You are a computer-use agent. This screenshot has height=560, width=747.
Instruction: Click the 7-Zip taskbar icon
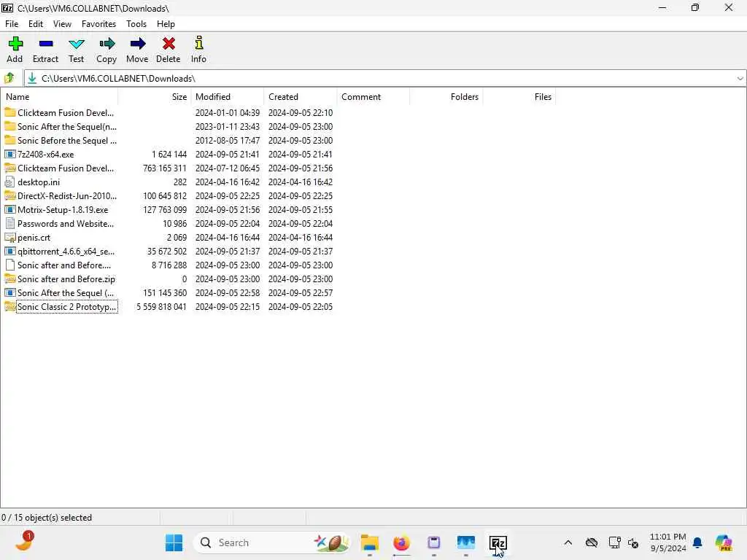click(x=498, y=542)
